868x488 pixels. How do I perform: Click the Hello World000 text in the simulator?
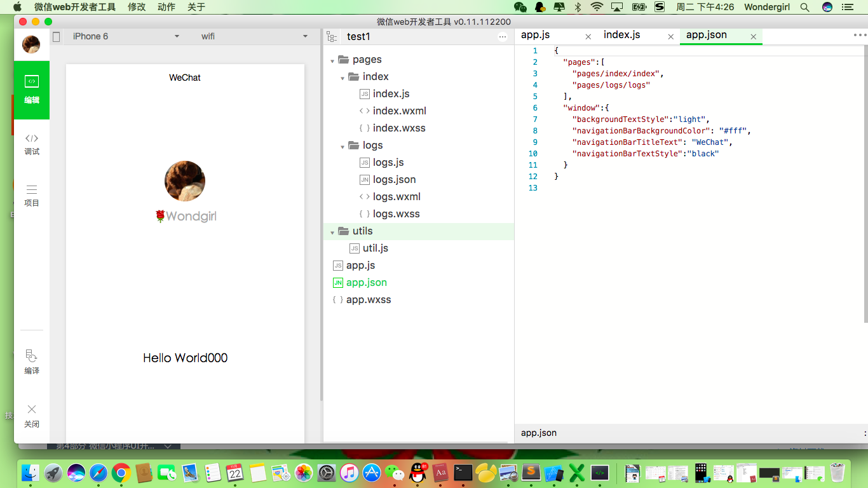[x=185, y=358]
